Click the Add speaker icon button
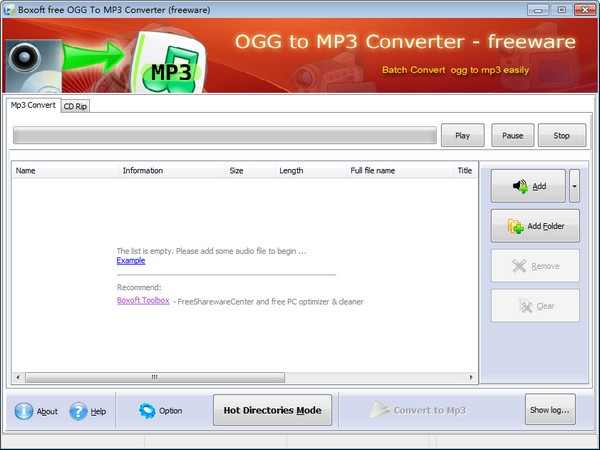Screen dimensions: 600x450 tap(520, 186)
